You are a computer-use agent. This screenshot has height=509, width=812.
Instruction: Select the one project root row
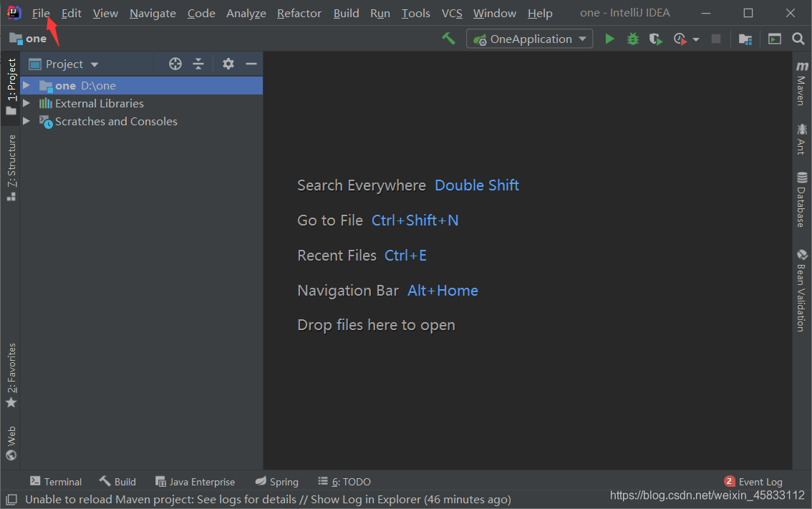click(x=141, y=85)
